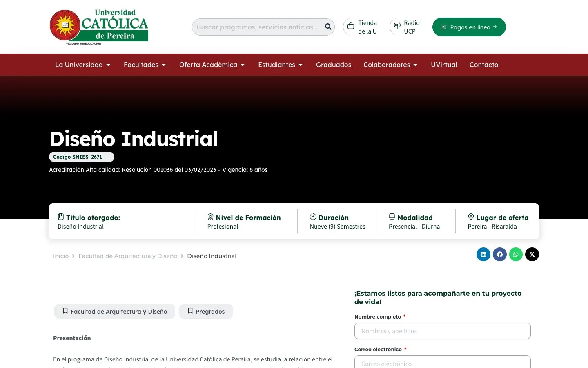Click the Nivel de Formación graduate icon
Screen dimensions: 588x368
pos(211,217)
